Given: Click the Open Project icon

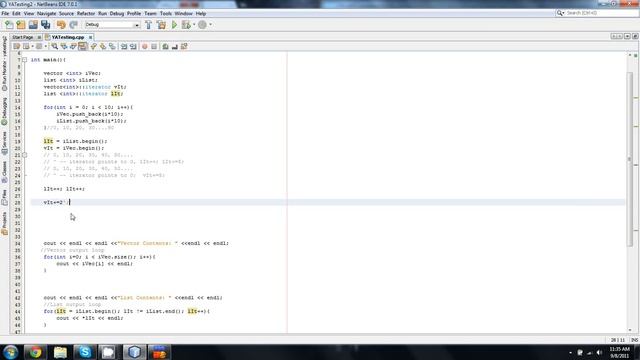Looking at the screenshot, I should click(x=33, y=25).
